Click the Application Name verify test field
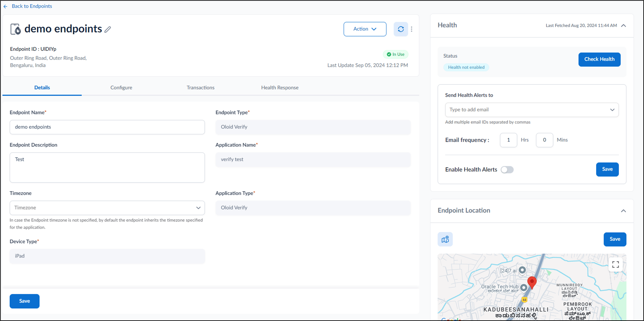 [x=313, y=160]
